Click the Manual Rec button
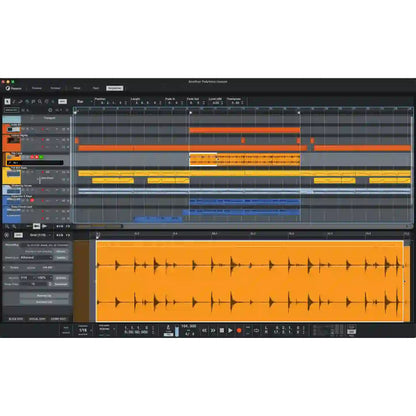 click(11, 110)
